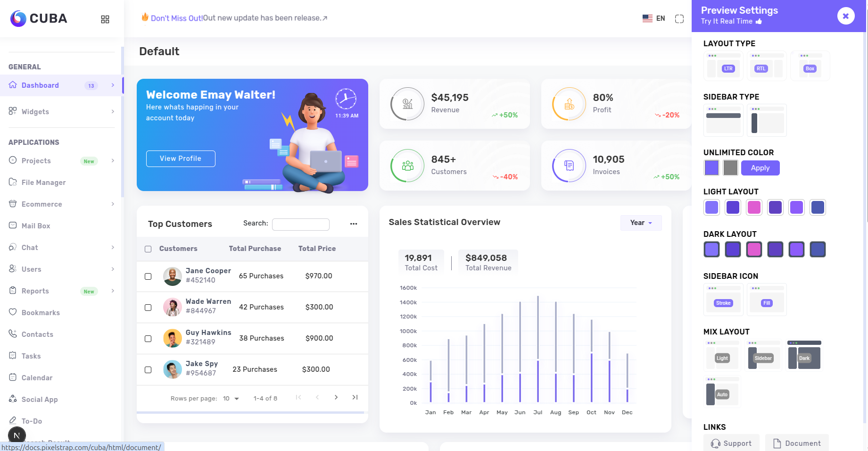The height and width of the screenshot is (451, 868).
Task: Select all customers with header checkbox
Action: click(148, 249)
